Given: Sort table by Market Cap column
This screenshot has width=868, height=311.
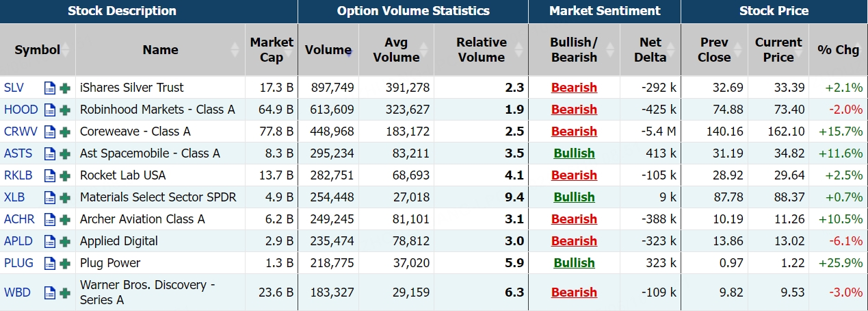Looking at the screenshot, I should pos(272,49).
